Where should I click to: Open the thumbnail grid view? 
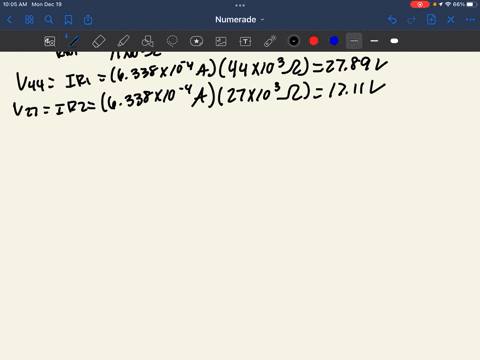tap(29, 20)
